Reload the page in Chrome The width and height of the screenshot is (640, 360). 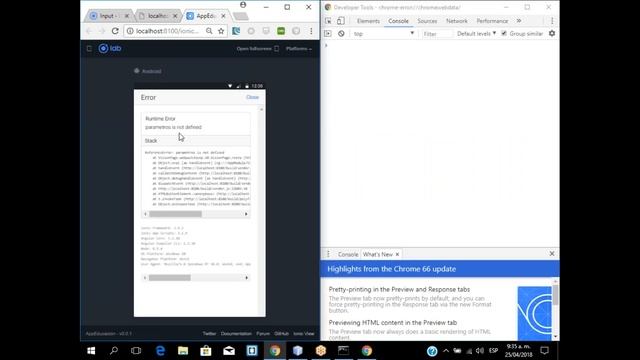115,31
